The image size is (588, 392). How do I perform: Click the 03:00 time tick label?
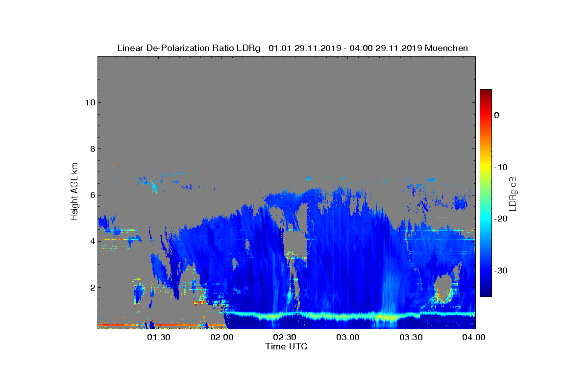349,337
